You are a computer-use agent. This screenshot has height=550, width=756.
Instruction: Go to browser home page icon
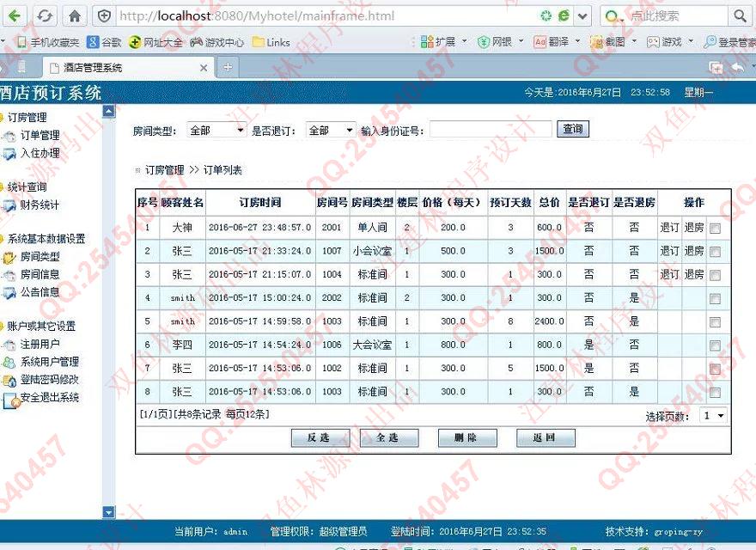coord(75,15)
